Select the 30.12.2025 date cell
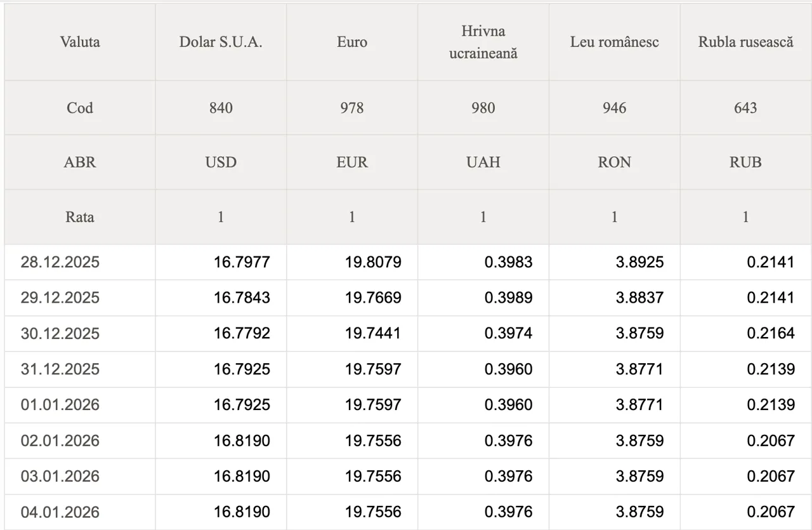The width and height of the screenshot is (812, 530). pyautogui.click(x=60, y=333)
